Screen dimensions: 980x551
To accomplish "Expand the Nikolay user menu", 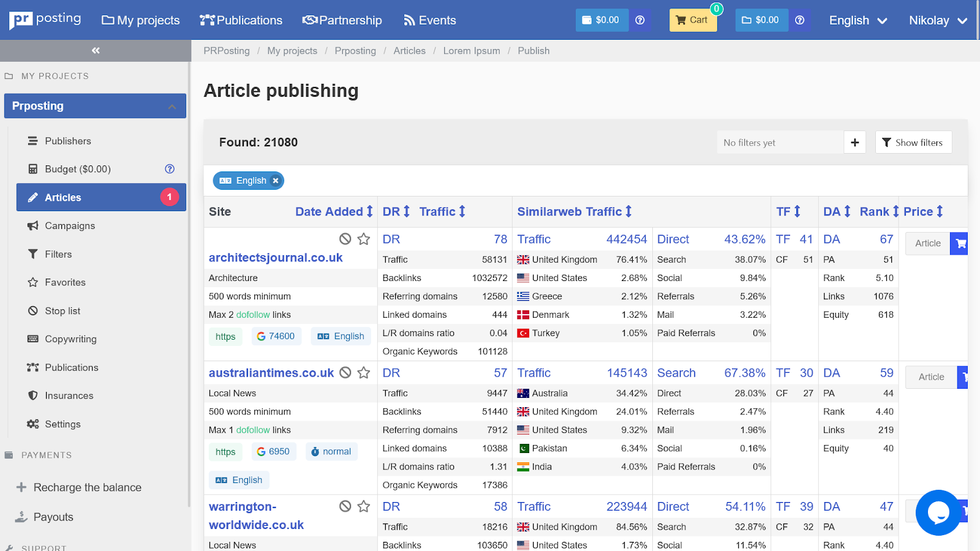I will tap(937, 20).
